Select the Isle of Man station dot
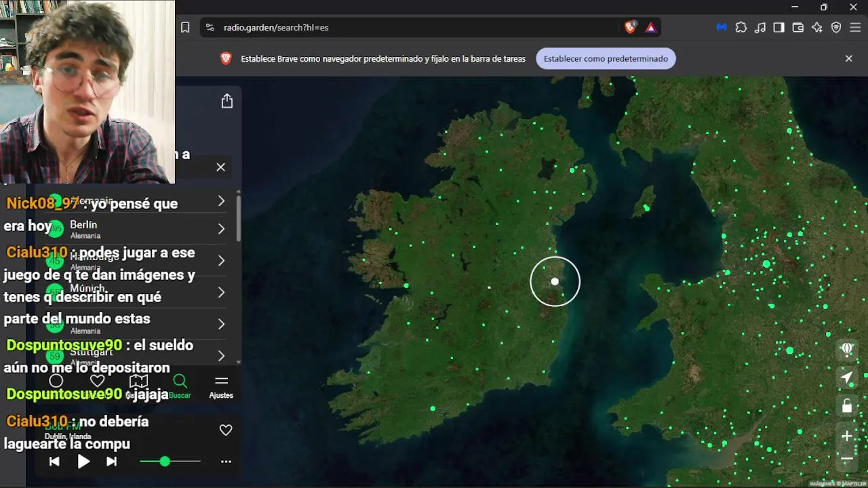This screenshot has width=868, height=488. pos(647,208)
